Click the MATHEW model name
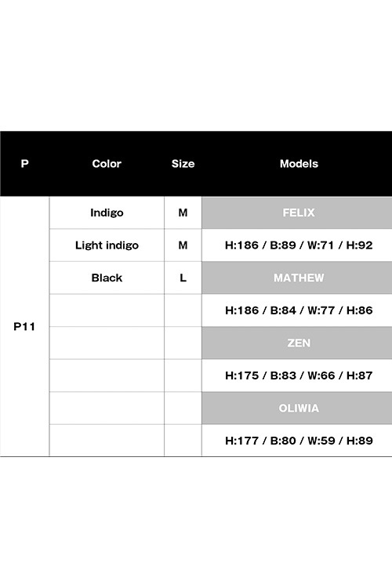This screenshot has height=588, width=392. coord(299,278)
